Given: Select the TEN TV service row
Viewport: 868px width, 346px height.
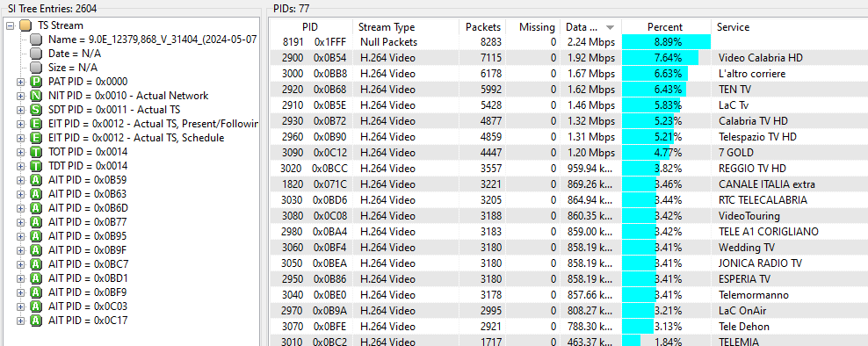Looking at the screenshot, I should 568,89.
